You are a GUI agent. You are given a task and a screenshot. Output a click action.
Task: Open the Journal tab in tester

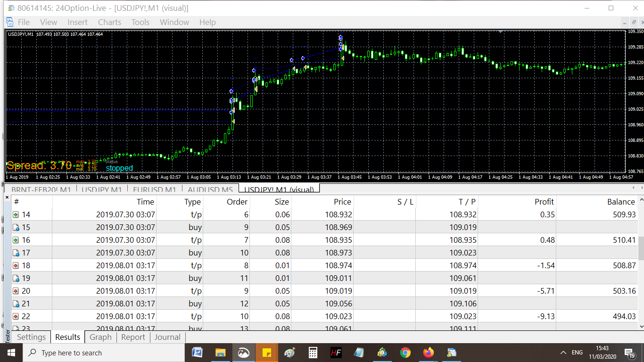[167, 337]
